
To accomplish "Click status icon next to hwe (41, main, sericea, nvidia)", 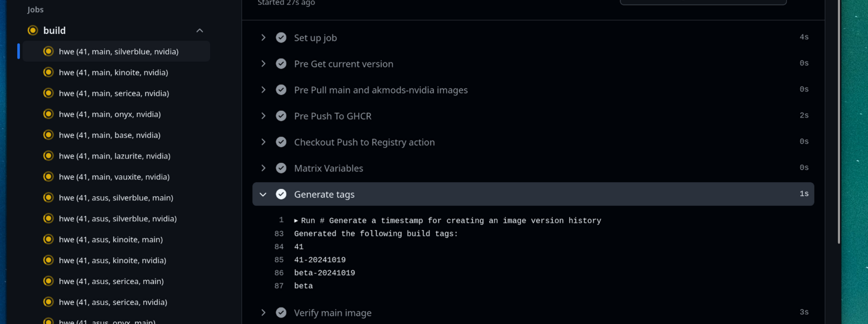I will click(48, 93).
